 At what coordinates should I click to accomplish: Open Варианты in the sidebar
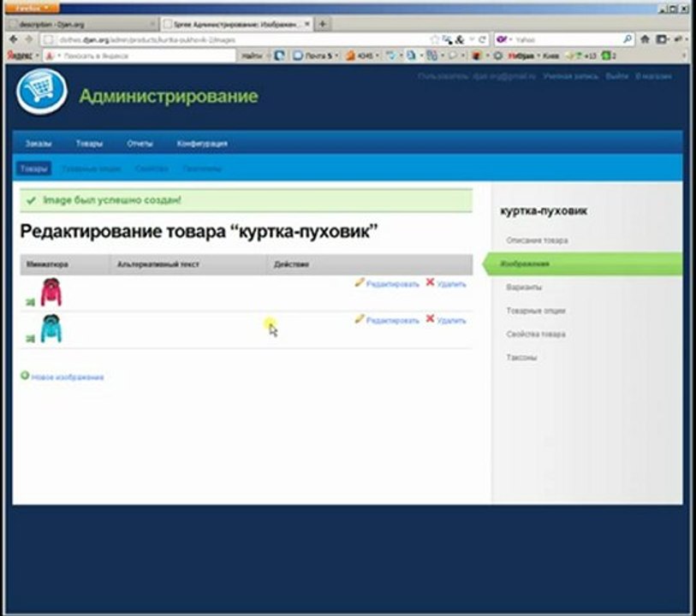point(524,287)
